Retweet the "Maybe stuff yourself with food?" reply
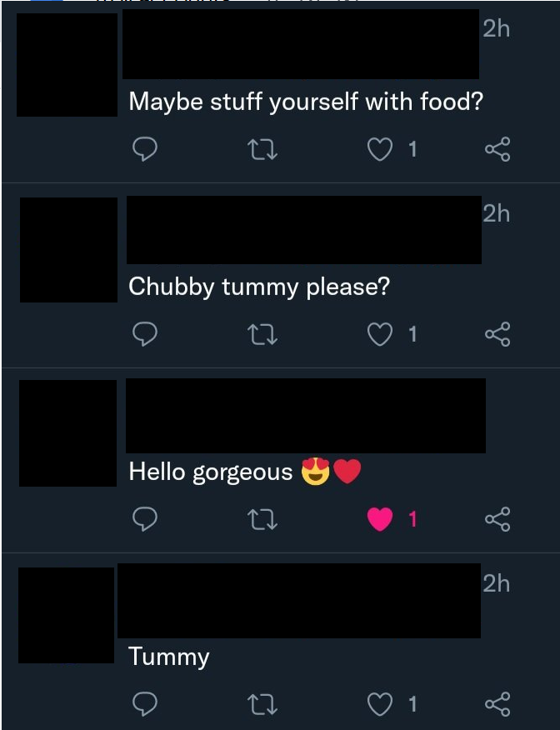Image resolution: width=560 pixels, height=730 pixels. (x=263, y=150)
